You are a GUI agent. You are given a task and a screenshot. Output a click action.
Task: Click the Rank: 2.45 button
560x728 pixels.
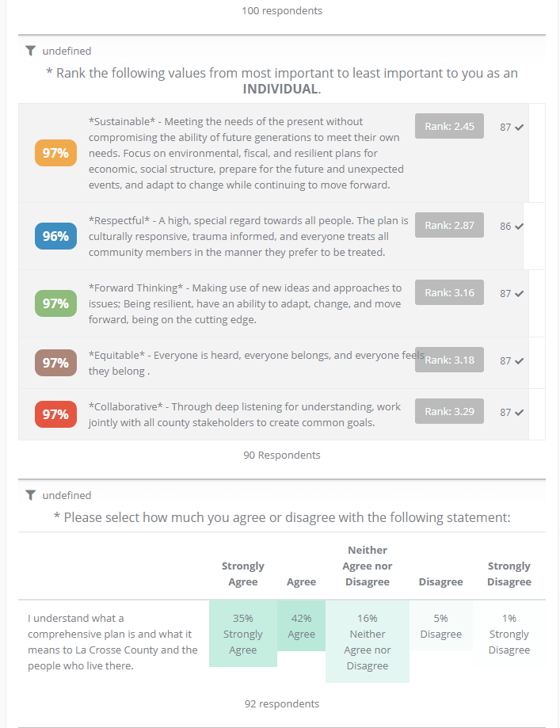coord(449,126)
